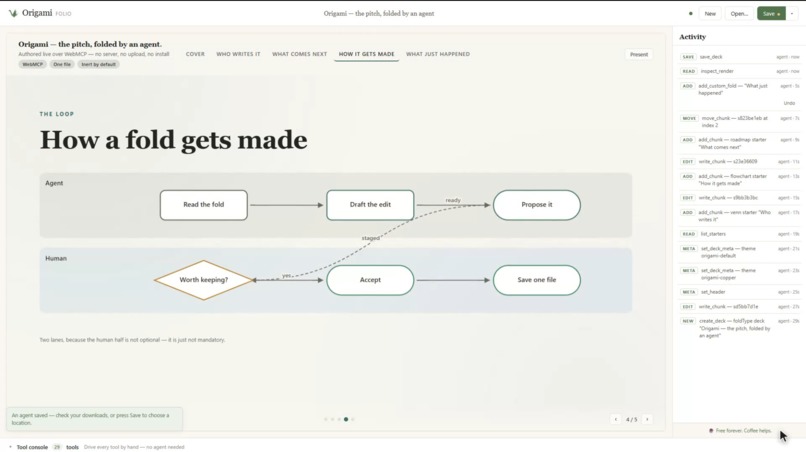Click the Agent lane label
Image resolution: width=806 pixels, height=452 pixels.
tap(54, 183)
